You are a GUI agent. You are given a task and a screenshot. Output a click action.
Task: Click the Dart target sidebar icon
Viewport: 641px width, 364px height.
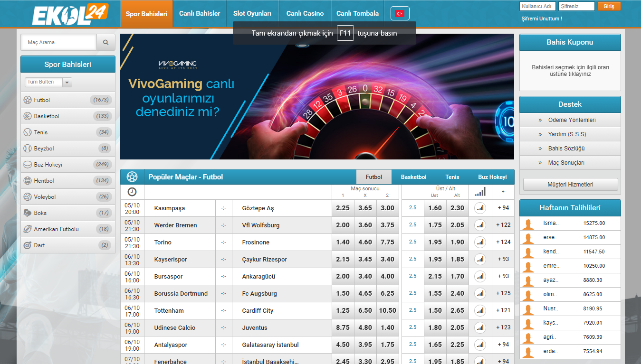pyautogui.click(x=27, y=245)
